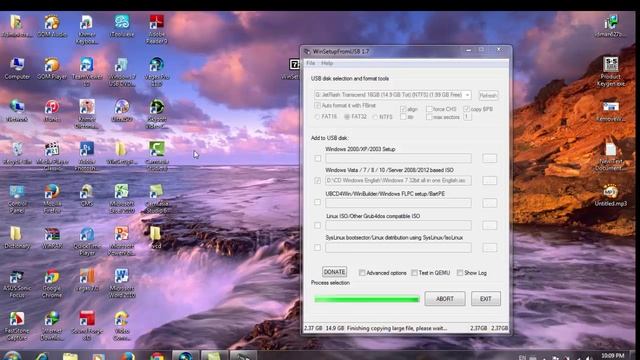Launch GOM Player from the desktop

tap(52, 68)
